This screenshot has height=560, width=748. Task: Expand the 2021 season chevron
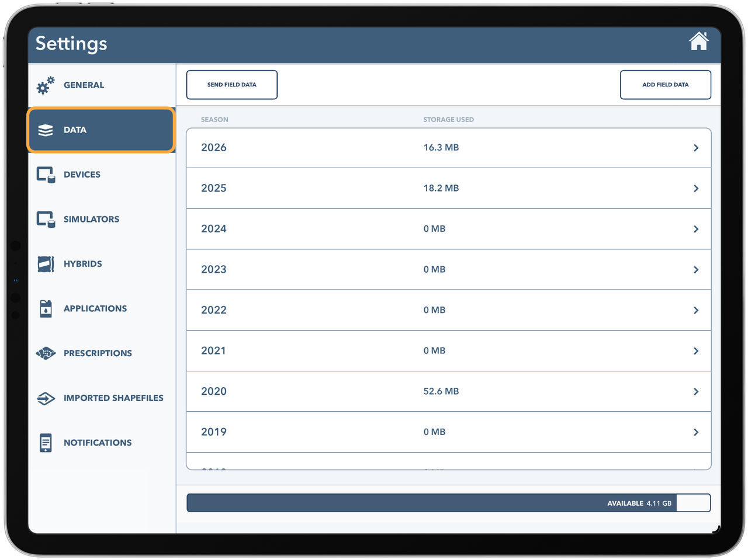tap(696, 351)
